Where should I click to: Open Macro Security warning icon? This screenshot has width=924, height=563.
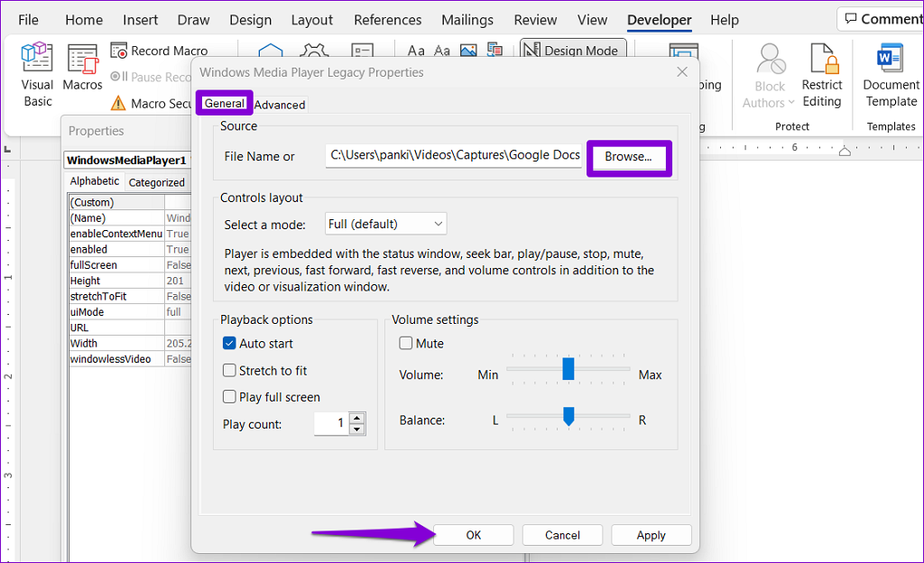pyautogui.click(x=117, y=104)
